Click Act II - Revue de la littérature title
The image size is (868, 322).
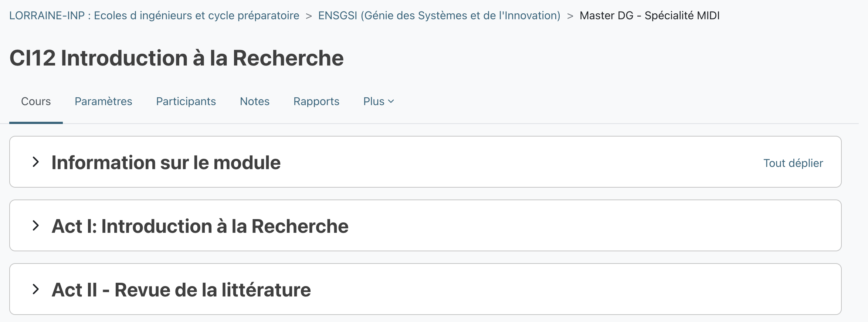(181, 290)
